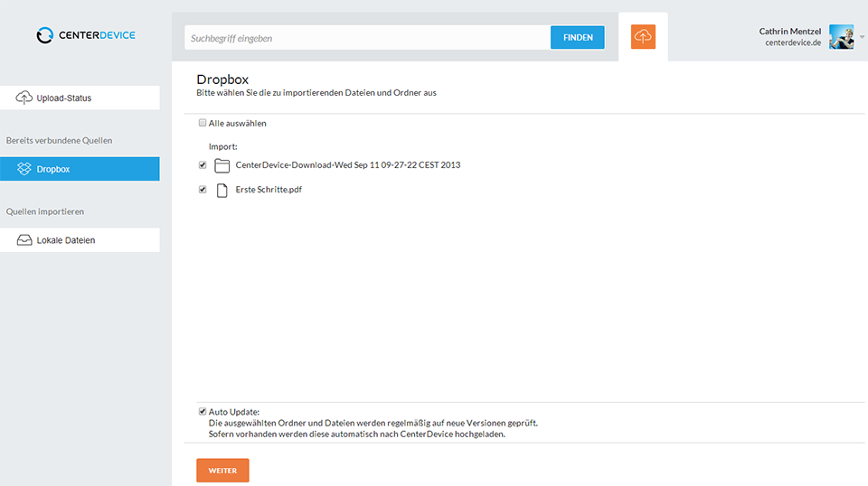
Task: Click the CenterDevice logo
Action: 86,35
